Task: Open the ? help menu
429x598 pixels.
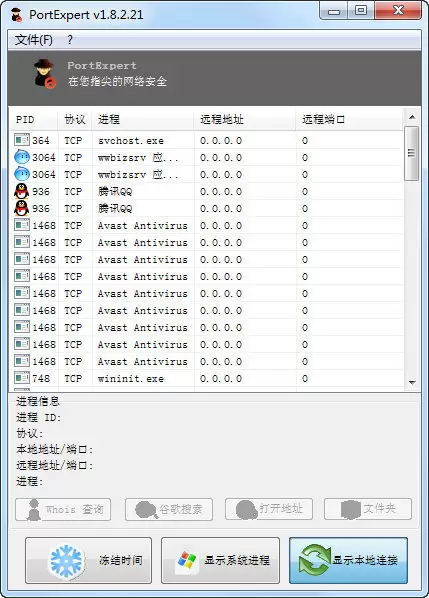Action: [70, 40]
